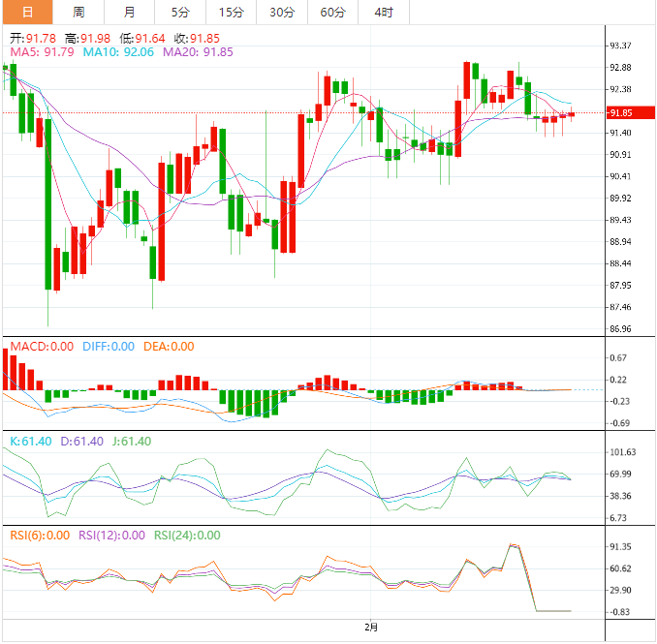
Task: Click the current price tag 91.85 on axis
Action: pos(620,113)
